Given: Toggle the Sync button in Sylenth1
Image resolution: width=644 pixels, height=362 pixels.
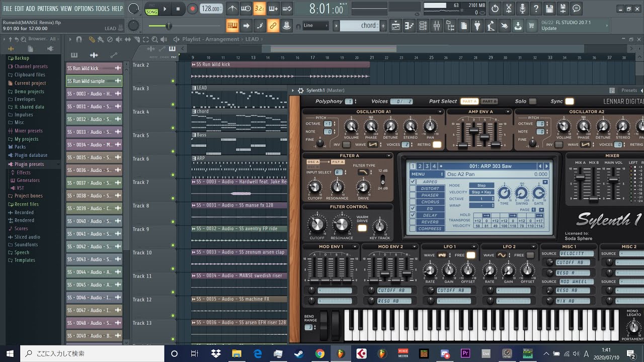Looking at the screenshot, I should tap(569, 101).
